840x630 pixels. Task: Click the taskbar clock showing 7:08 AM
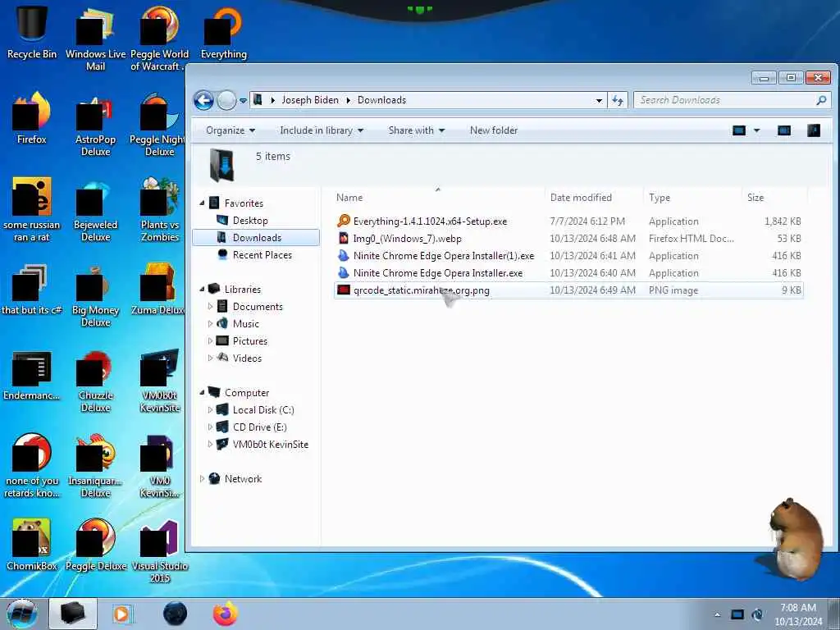click(x=797, y=614)
